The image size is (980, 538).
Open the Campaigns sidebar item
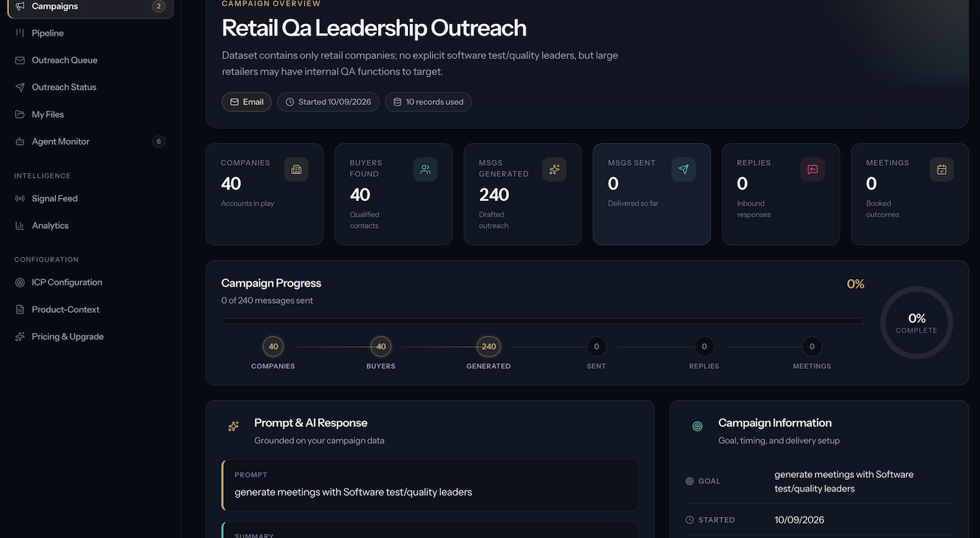90,7
